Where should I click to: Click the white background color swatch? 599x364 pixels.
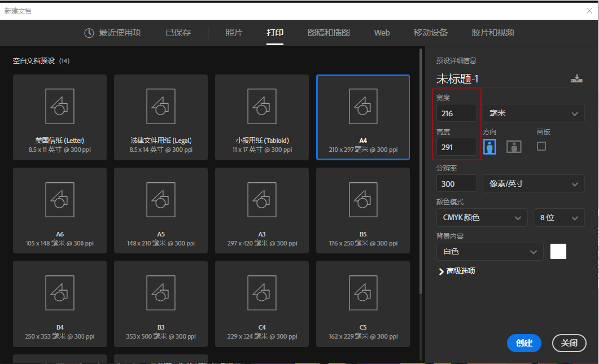[x=558, y=251]
